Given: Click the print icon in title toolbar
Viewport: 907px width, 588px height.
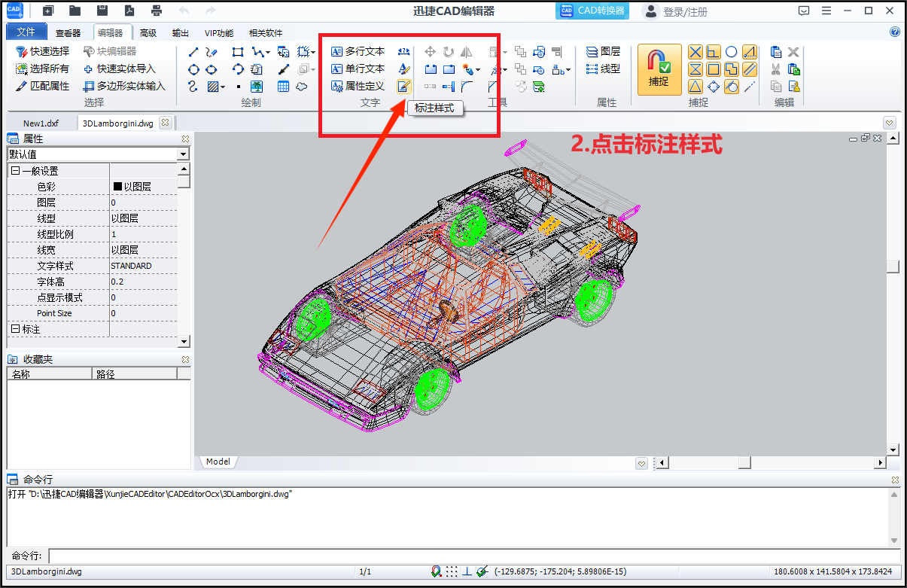Looking at the screenshot, I should click(x=156, y=11).
